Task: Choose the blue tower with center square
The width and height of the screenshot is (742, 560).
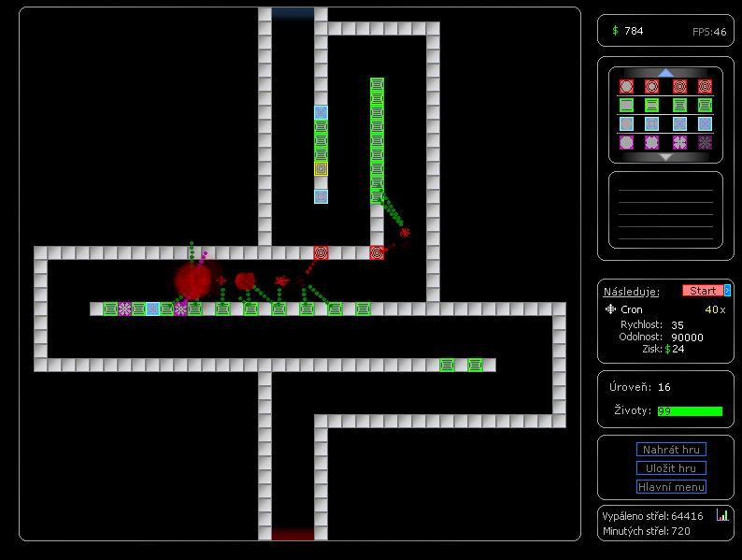Action: (x=679, y=124)
